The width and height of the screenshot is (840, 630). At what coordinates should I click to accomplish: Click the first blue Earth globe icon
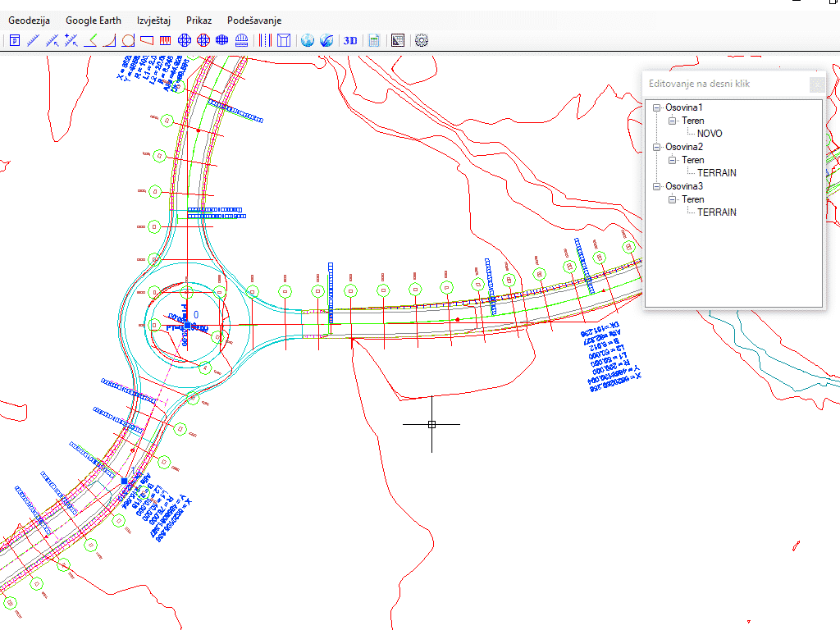pyautogui.click(x=308, y=40)
